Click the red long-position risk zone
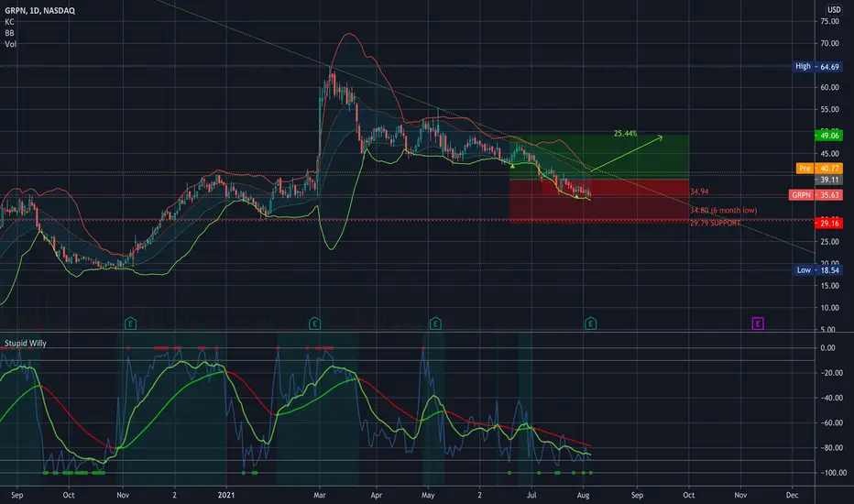 (x=599, y=202)
